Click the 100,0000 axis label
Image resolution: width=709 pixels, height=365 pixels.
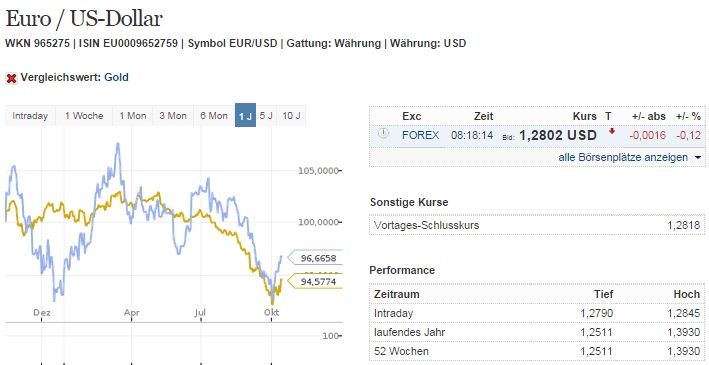point(317,222)
